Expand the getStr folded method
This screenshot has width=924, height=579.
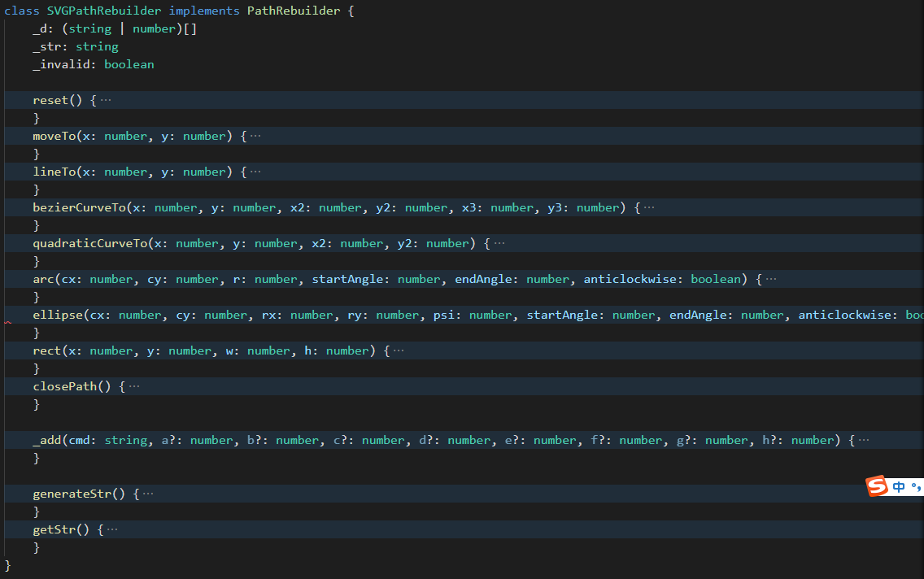[111, 529]
